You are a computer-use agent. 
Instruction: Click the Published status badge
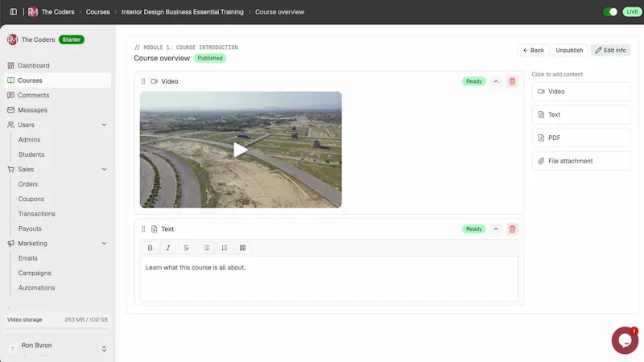tap(210, 58)
